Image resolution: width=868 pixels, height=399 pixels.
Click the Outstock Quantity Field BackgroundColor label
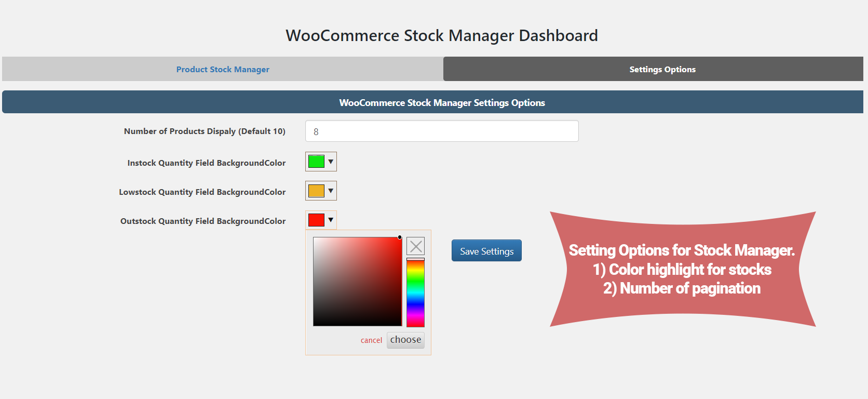click(x=203, y=221)
